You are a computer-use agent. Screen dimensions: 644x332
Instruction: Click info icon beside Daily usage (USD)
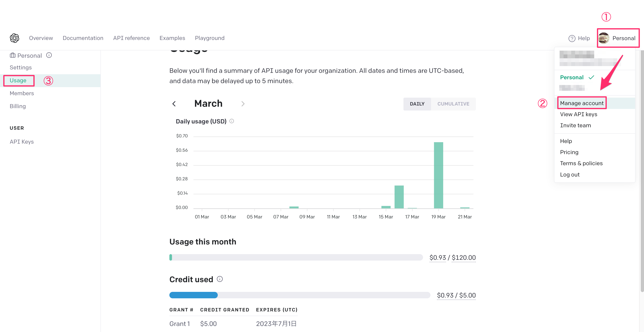pos(232,121)
